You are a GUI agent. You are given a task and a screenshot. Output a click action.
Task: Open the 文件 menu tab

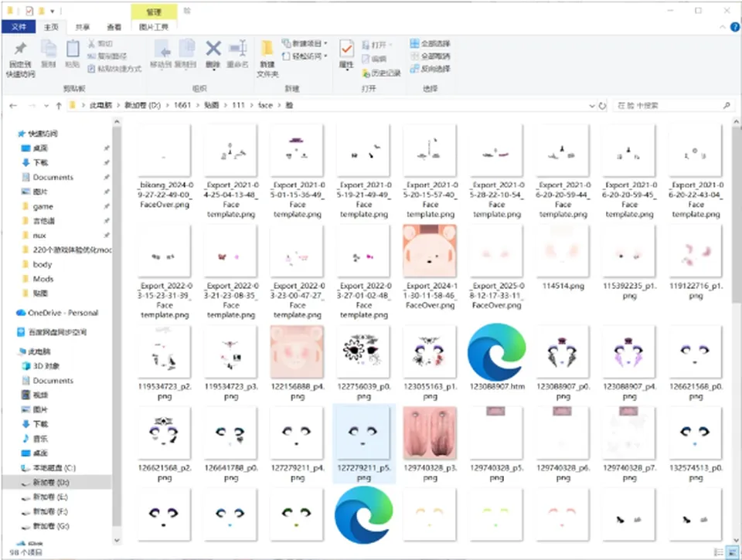(x=19, y=27)
